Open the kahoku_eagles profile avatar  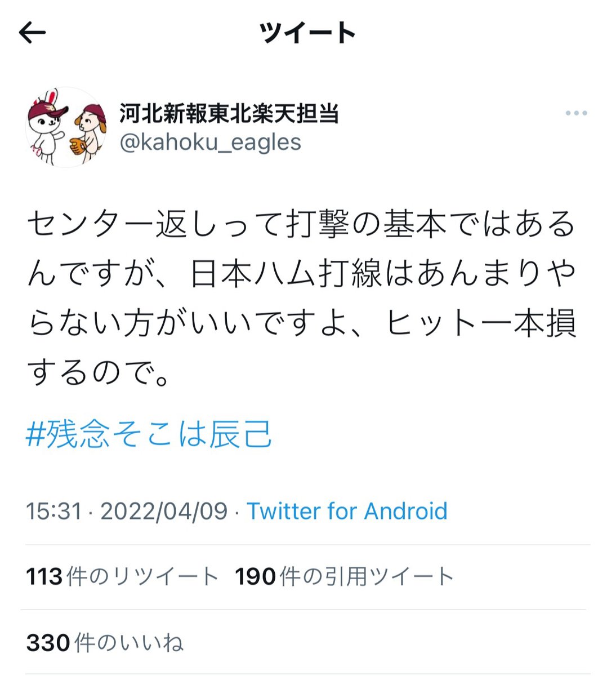(67, 127)
